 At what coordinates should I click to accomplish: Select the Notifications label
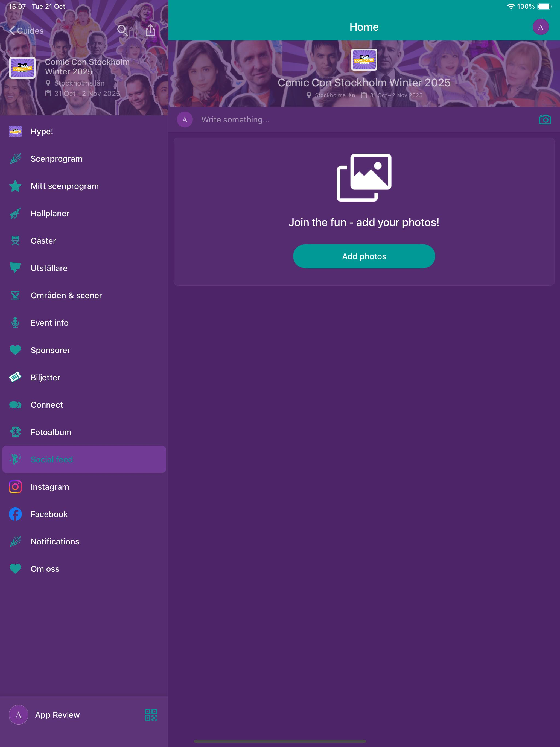coord(55,542)
